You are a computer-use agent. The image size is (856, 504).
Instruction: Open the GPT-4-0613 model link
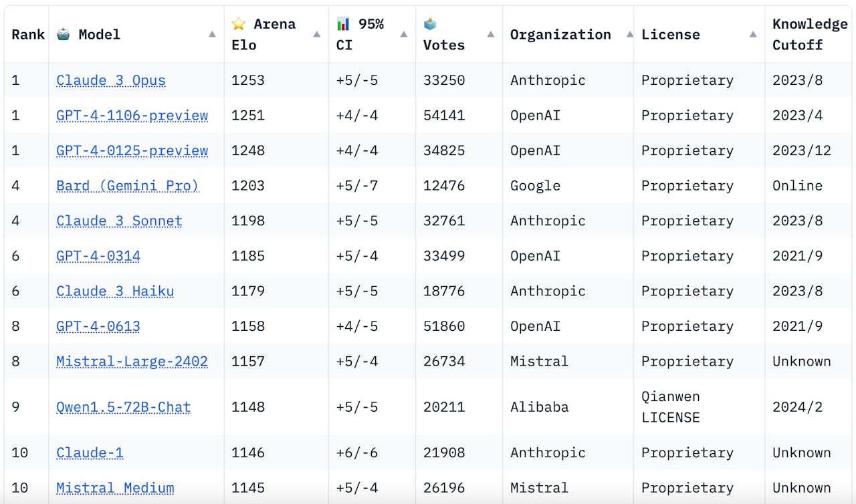98,326
